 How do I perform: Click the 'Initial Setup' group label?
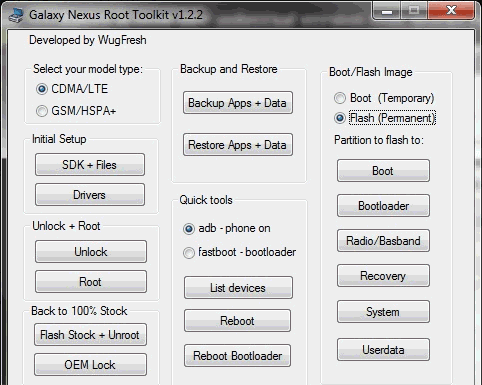click(x=59, y=139)
